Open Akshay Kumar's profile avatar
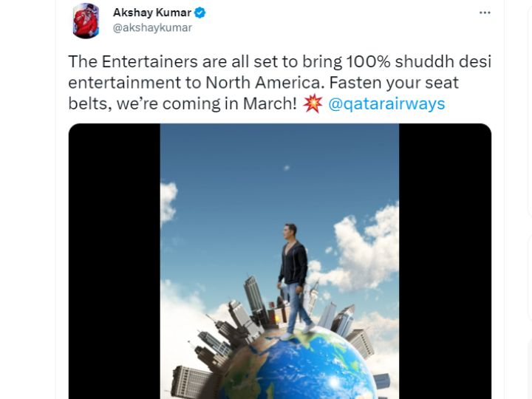Image resolution: width=532 pixels, height=399 pixels. click(x=86, y=21)
